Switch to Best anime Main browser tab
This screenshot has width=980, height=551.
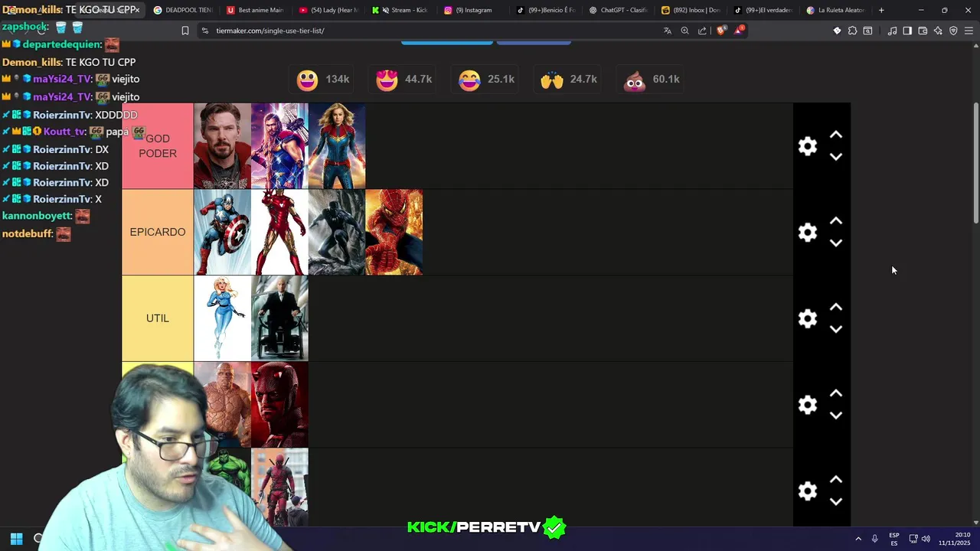[x=256, y=10]
